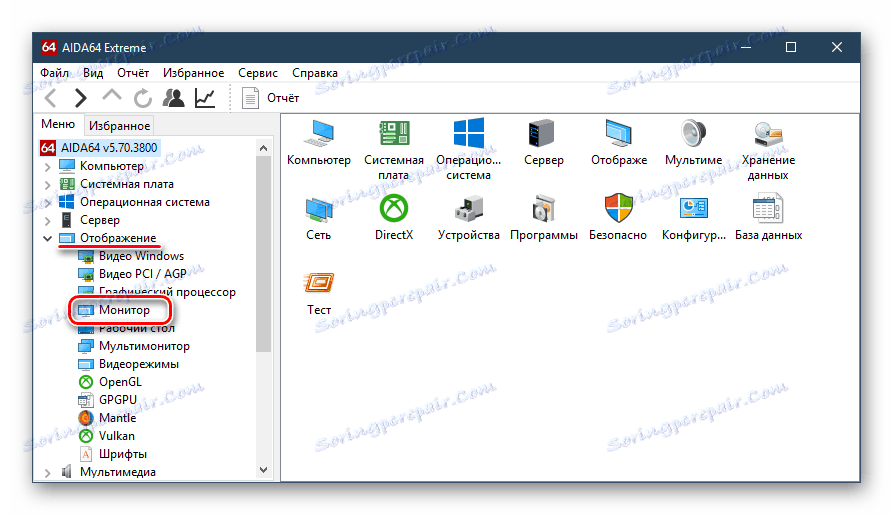Click the tree scrollbar down arrow

click(263, 470)
